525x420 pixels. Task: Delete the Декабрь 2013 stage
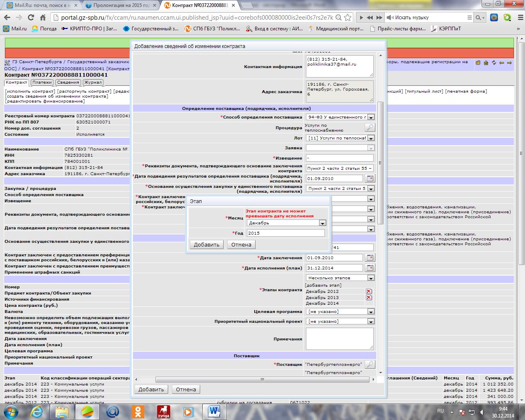[x=369, y=297]
